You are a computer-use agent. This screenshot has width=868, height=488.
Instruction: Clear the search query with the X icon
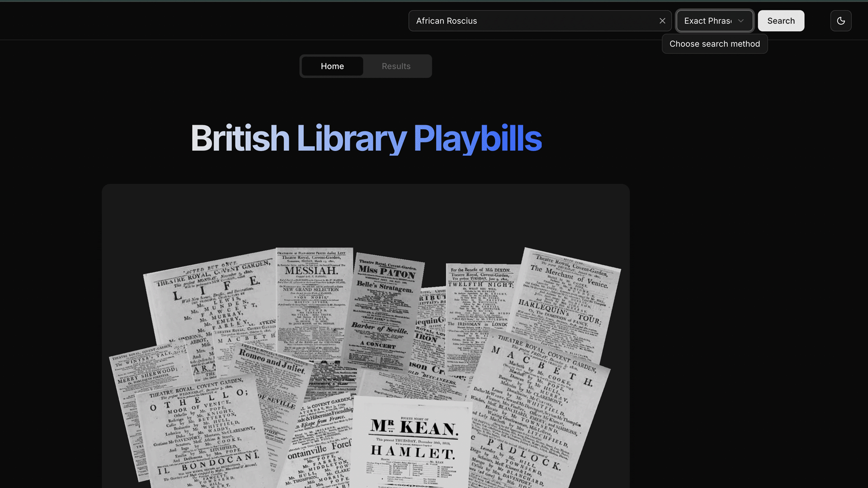pyautogui.click(x=662, y=21)
